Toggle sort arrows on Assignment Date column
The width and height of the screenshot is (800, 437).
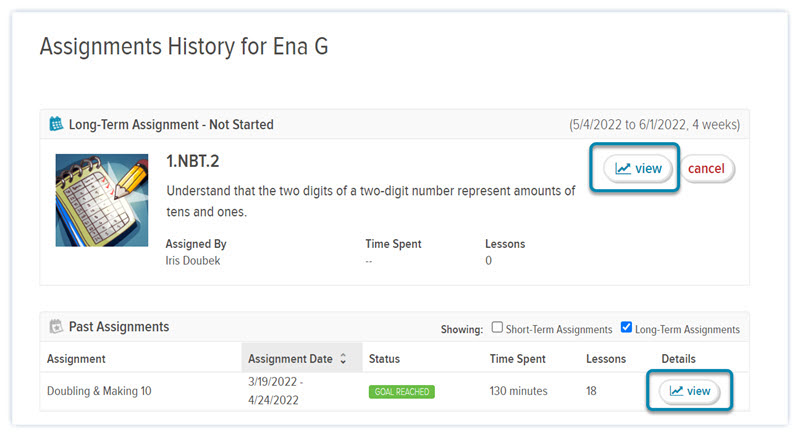tap(344, 358)
